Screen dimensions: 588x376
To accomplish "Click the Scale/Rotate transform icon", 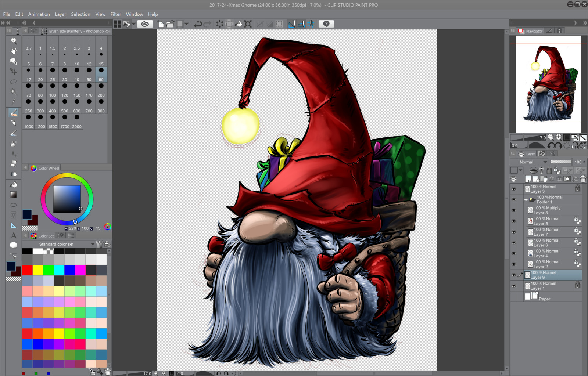I will point(248,24).
